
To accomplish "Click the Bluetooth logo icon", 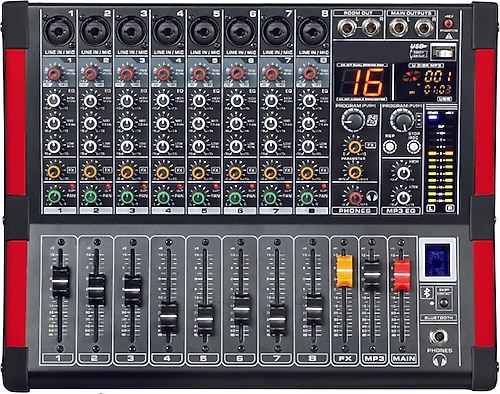I will [x=426, y=293].
